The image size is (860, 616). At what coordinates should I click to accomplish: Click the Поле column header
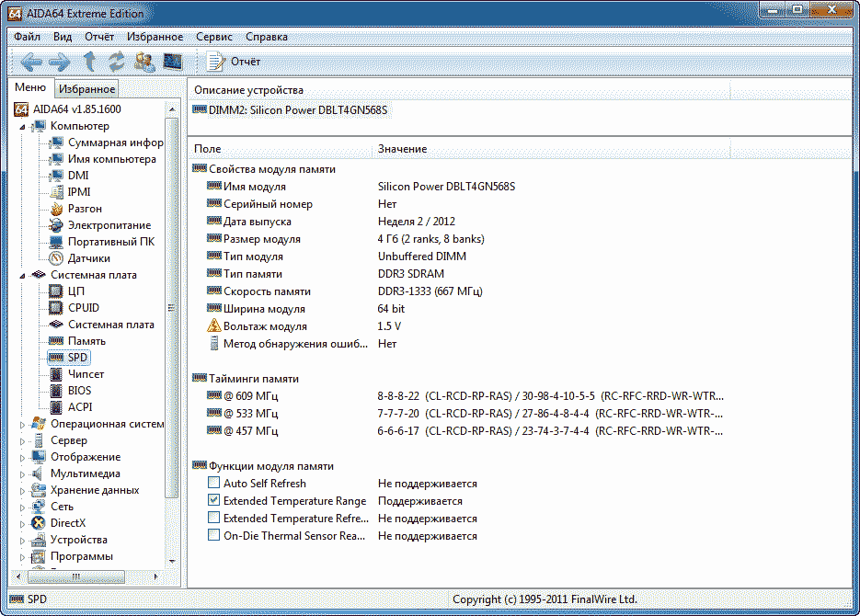point(281,149)
